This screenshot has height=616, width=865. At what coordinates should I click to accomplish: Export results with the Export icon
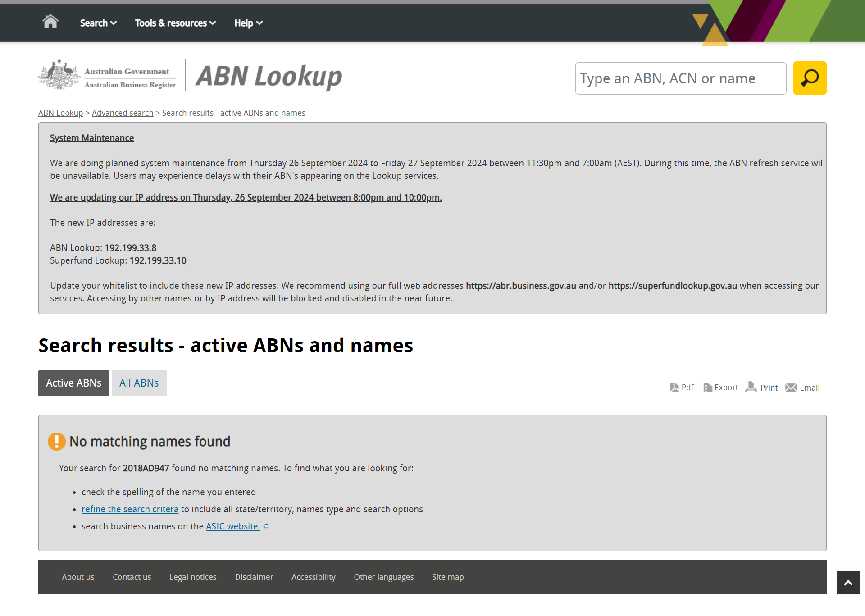point(721,388)
